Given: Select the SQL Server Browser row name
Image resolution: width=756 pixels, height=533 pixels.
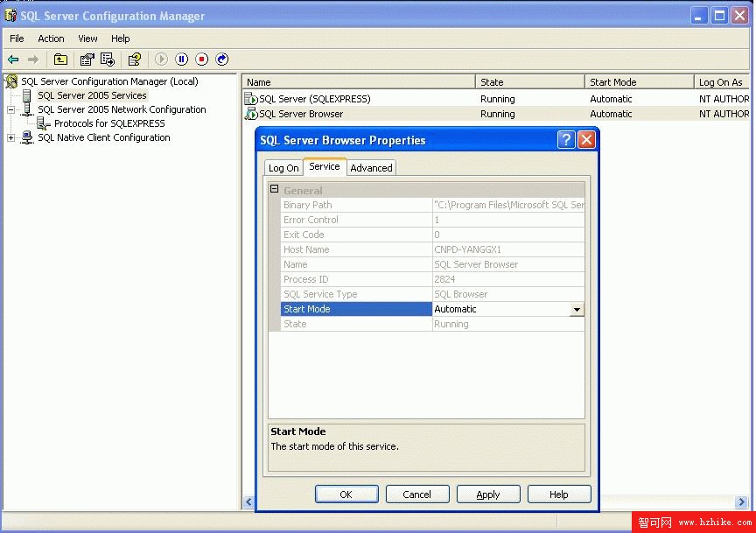Looking at the screenshot, I should coord(301,114).
